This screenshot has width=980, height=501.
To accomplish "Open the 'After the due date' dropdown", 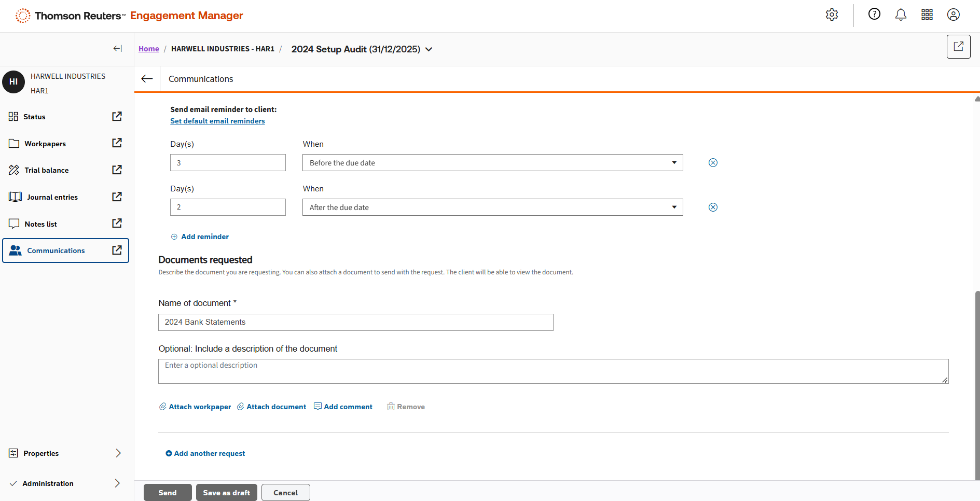I will pos(492,207).
